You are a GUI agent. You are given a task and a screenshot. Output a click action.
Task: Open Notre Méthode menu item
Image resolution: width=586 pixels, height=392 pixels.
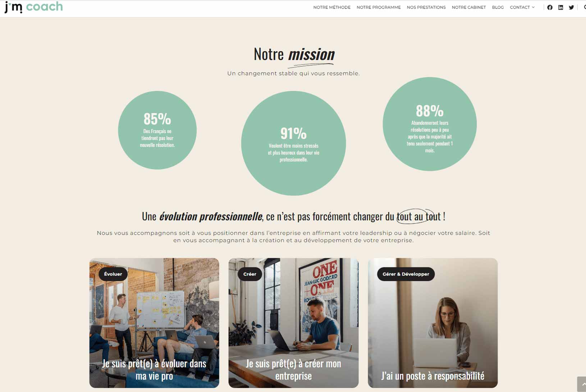tap(332, 7)
